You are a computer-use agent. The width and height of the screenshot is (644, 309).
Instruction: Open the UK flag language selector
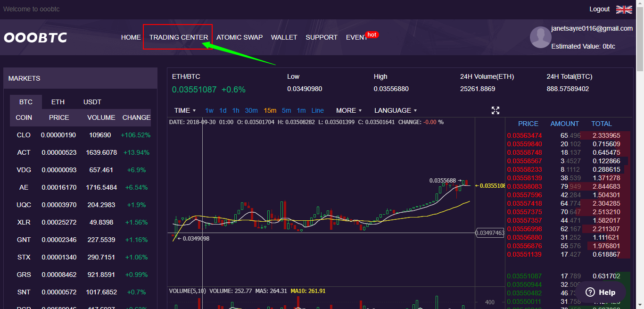624,9
